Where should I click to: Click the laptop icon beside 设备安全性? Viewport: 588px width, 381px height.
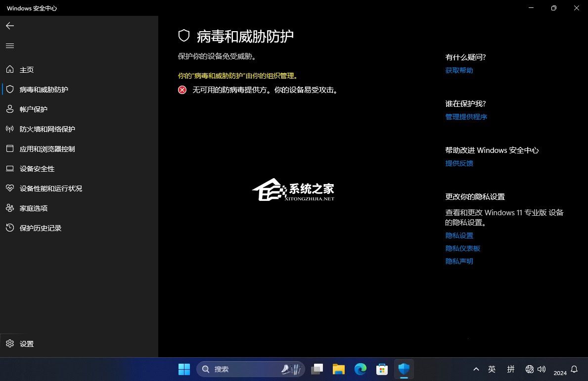tap(10, 169)
